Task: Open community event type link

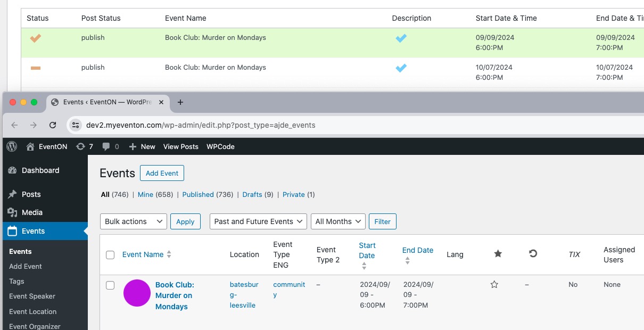Action: [x=289, y=290]
